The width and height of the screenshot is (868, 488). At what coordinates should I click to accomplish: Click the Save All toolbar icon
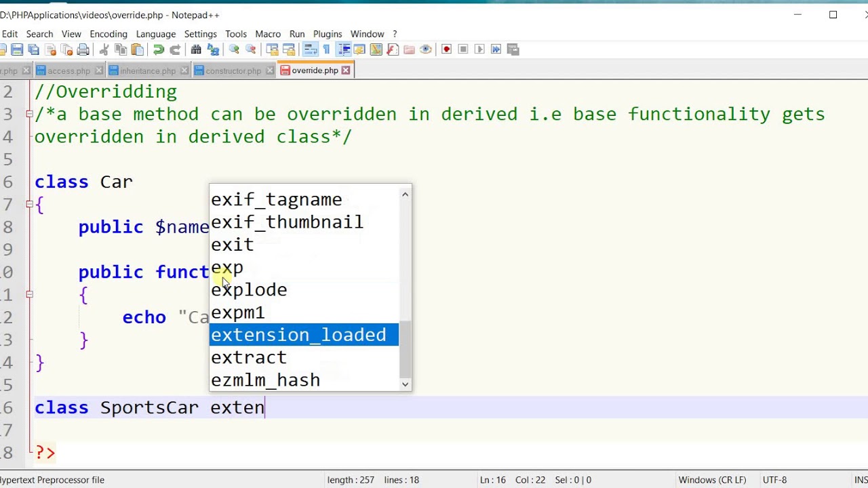(33, 49)
